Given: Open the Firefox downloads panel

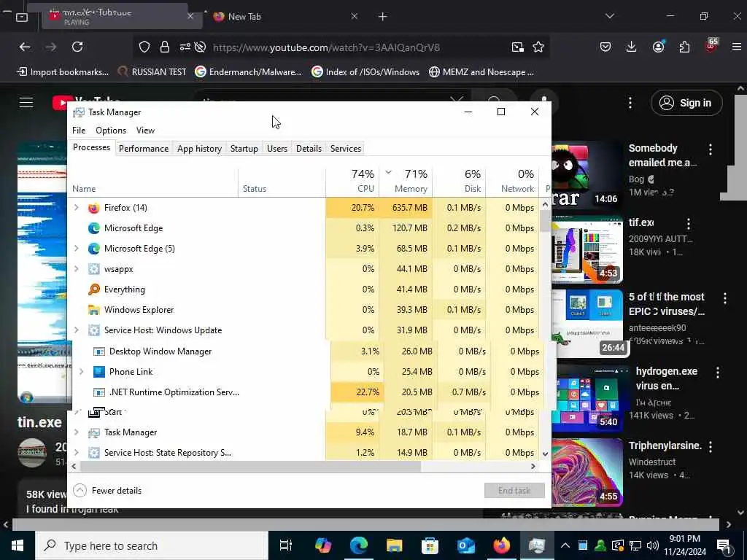Looking at the screenshot, I should (631, 47).
